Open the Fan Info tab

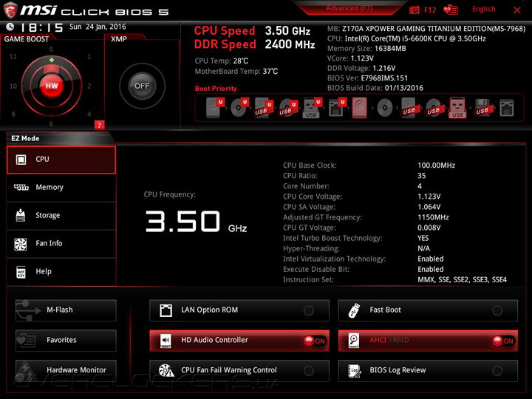61,244
